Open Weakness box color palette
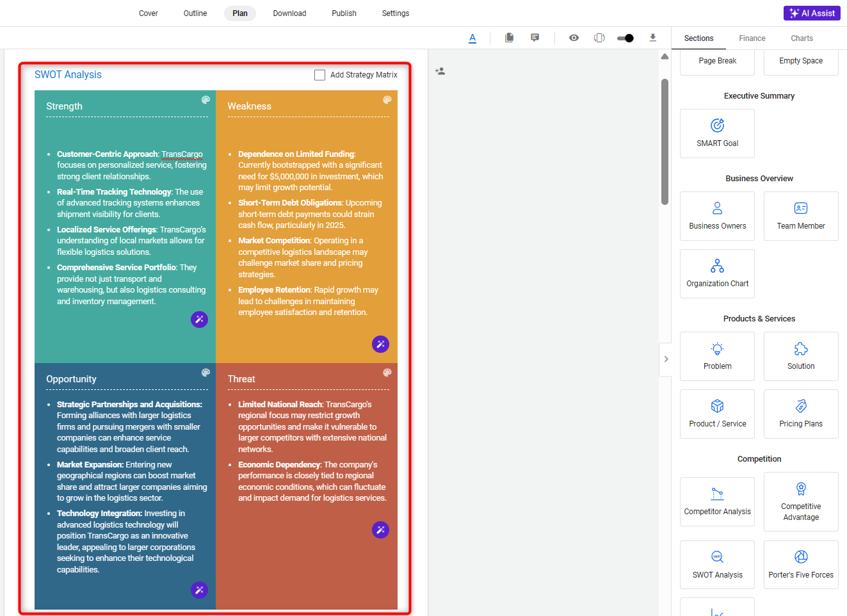The width and height of the screenshot is (847, 616). coord(387,100)
